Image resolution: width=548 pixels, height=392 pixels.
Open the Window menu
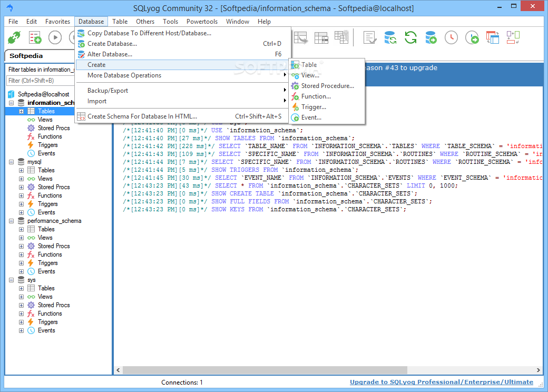point(238,22)
